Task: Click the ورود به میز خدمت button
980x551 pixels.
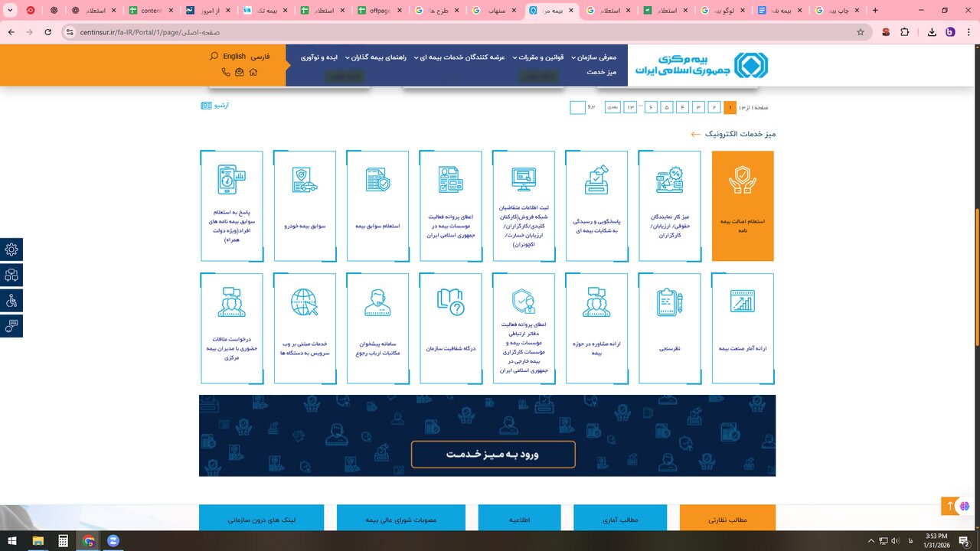Action: 493,454
